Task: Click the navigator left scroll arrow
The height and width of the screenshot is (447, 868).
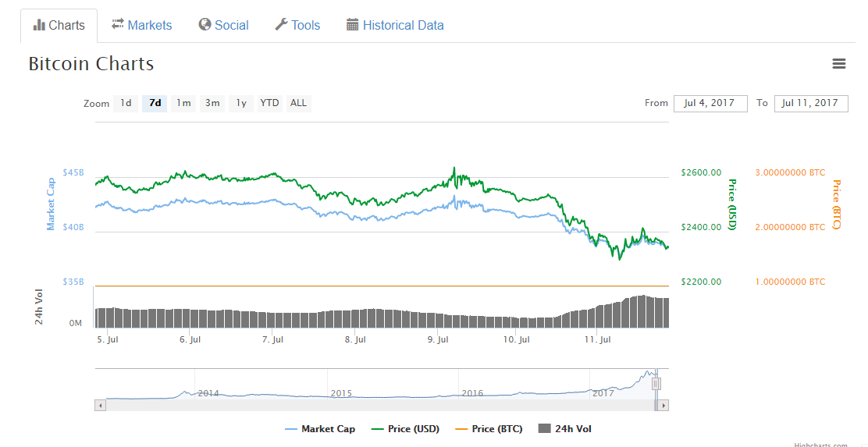Action: [100, 406]
